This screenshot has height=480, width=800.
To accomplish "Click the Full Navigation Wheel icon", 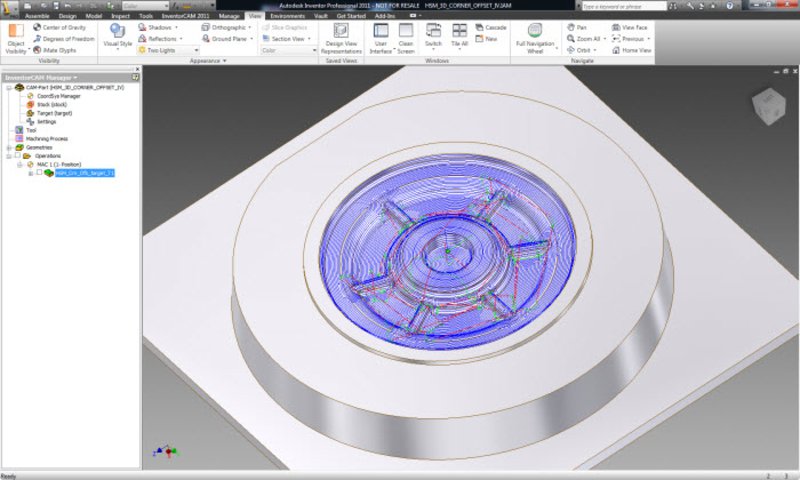I will 535,31.
